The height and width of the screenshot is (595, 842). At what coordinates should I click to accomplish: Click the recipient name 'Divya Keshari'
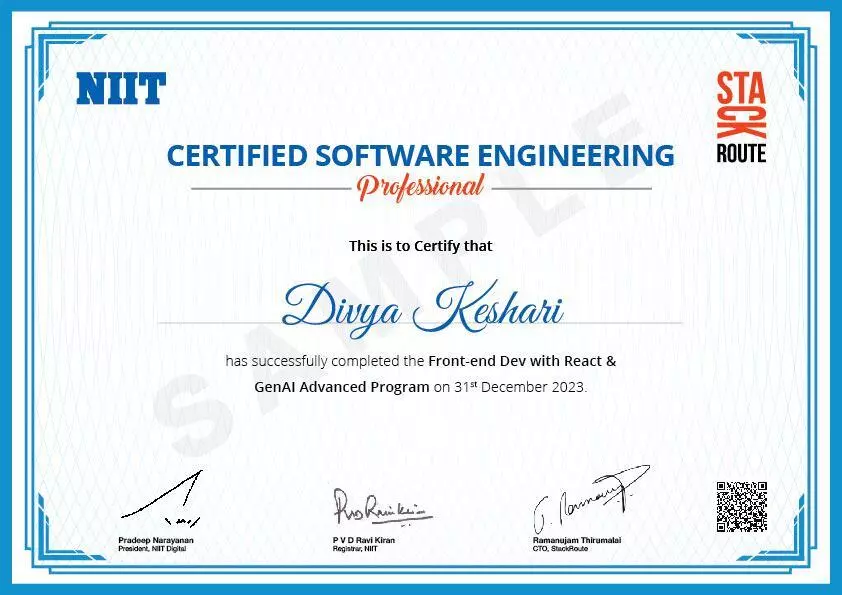[422, 305]
